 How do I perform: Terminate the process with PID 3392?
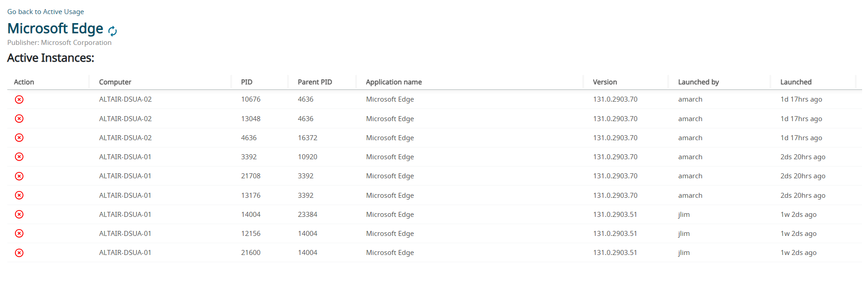19,157
